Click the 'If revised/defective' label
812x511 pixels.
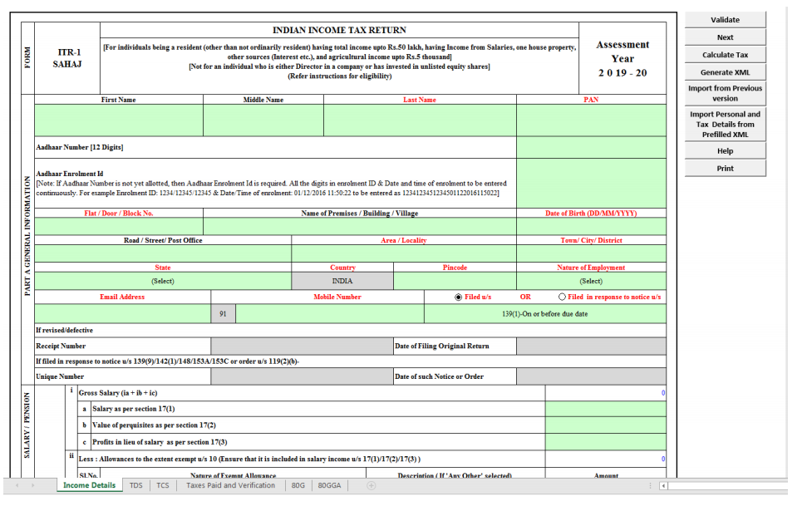(64, 331)
